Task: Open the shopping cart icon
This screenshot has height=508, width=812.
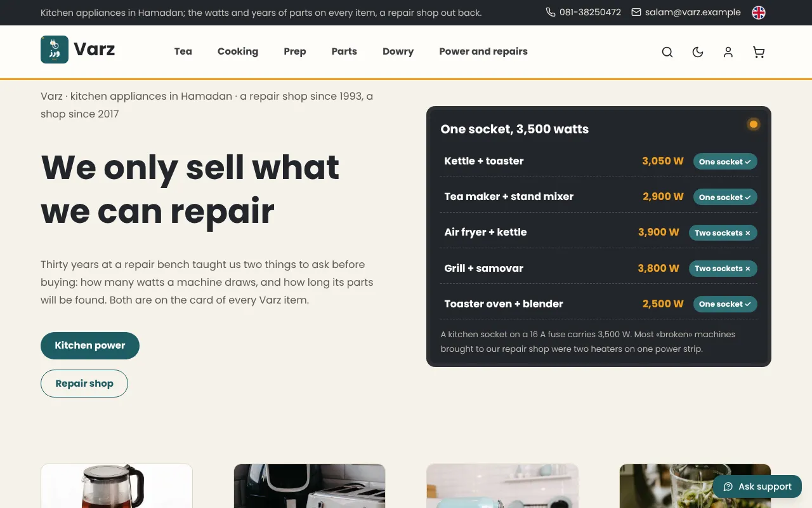Action: (759, 52)
